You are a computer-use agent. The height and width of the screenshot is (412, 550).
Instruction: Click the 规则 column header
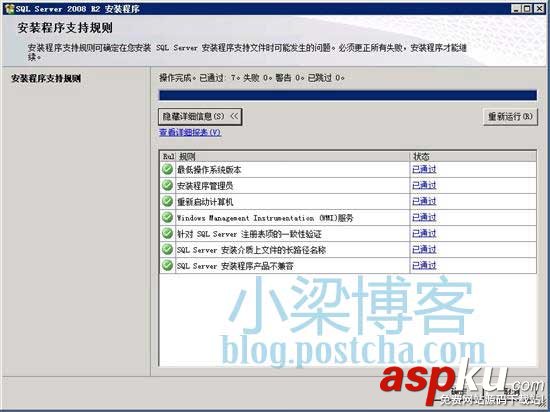(x=293, y=156)
